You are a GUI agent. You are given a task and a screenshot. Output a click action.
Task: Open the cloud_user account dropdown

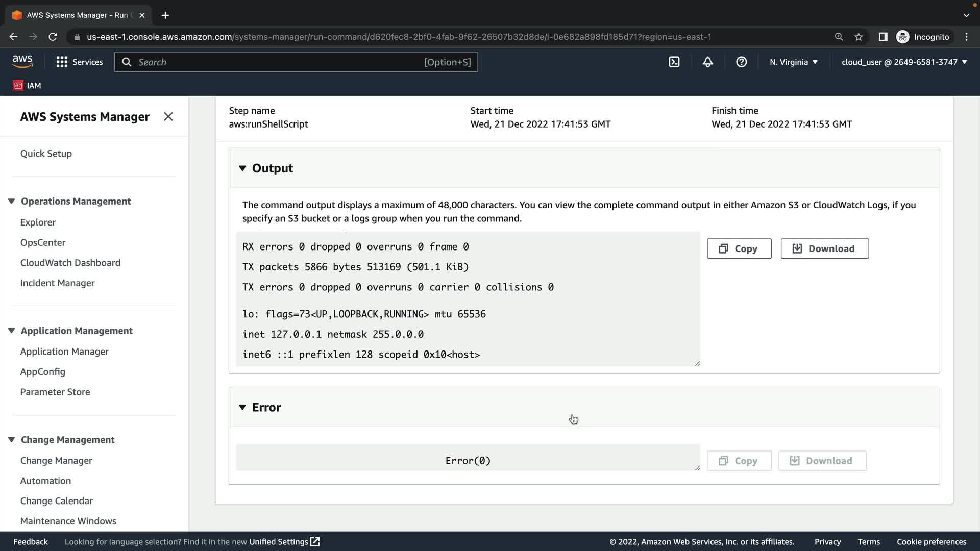click(904, 62)
